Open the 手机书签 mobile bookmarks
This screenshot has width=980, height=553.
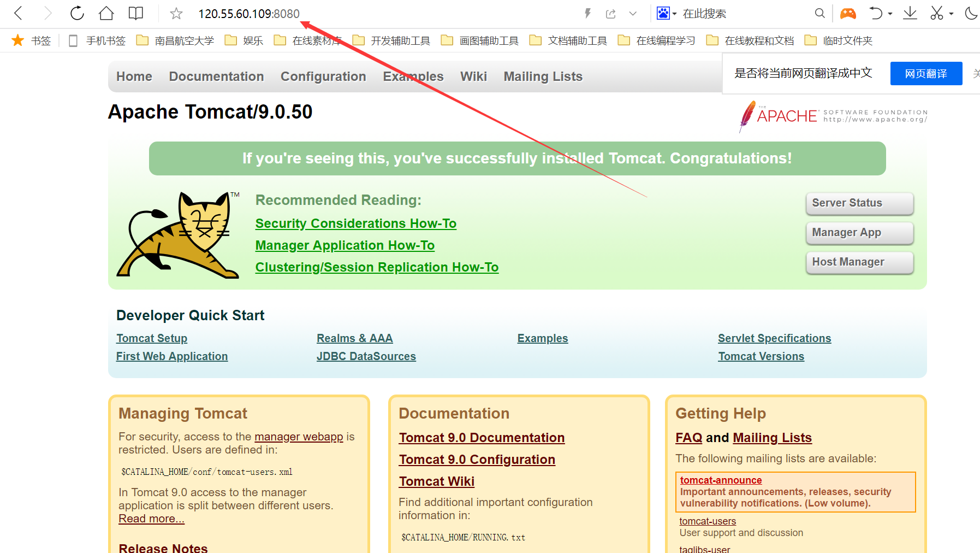tap(97, 40)
